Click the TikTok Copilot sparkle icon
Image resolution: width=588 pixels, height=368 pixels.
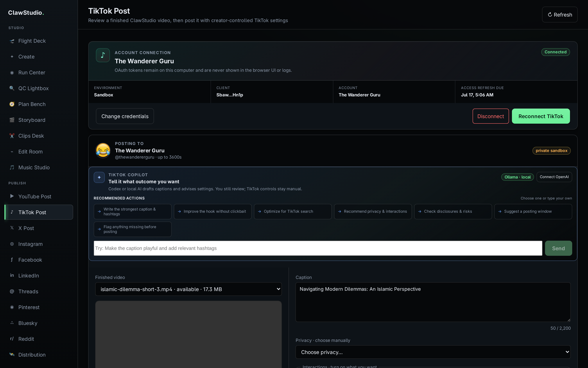(x=99, y=177)
